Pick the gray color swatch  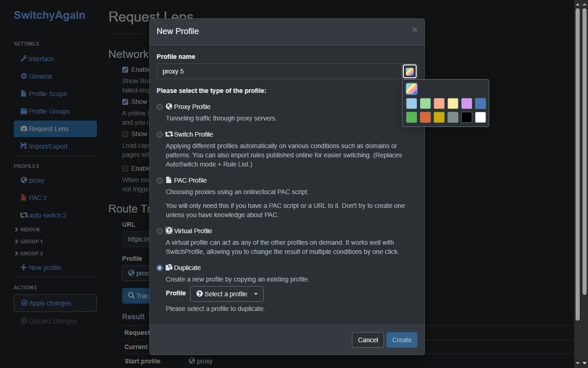(453, 117)
